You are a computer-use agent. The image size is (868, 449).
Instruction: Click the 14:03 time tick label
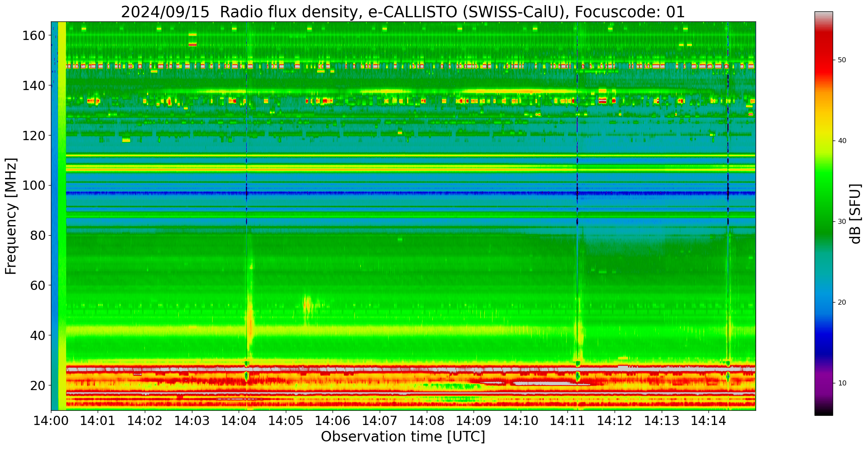pos(192,421)
